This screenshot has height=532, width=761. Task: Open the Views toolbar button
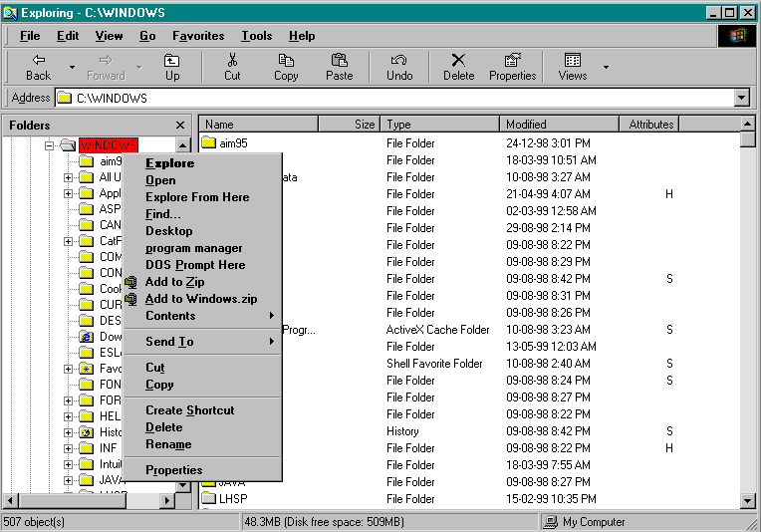[x=572, y=67]
